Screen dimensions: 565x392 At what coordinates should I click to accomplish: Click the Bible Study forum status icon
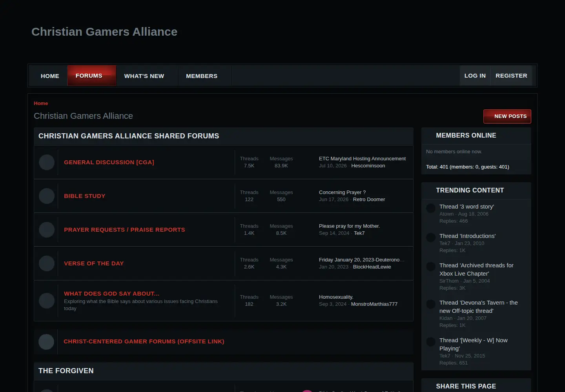(47, 196)
